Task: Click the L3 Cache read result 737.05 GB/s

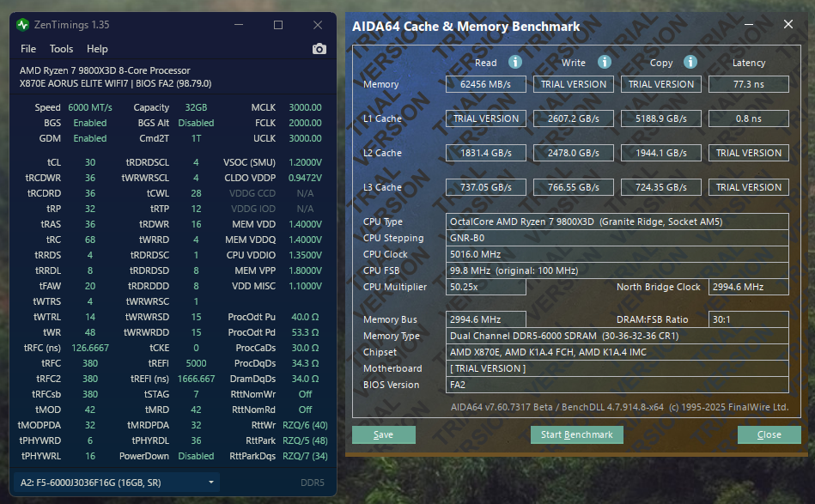Action: (485, 186)
